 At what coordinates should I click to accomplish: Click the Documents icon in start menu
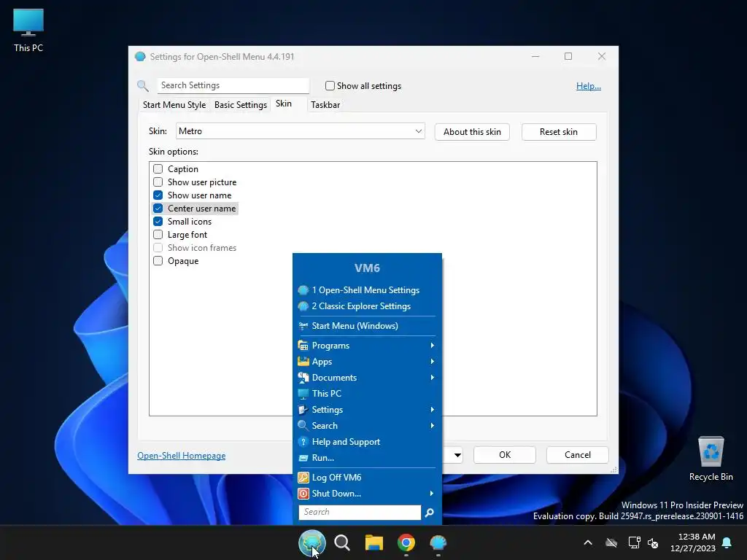[303, 378]
